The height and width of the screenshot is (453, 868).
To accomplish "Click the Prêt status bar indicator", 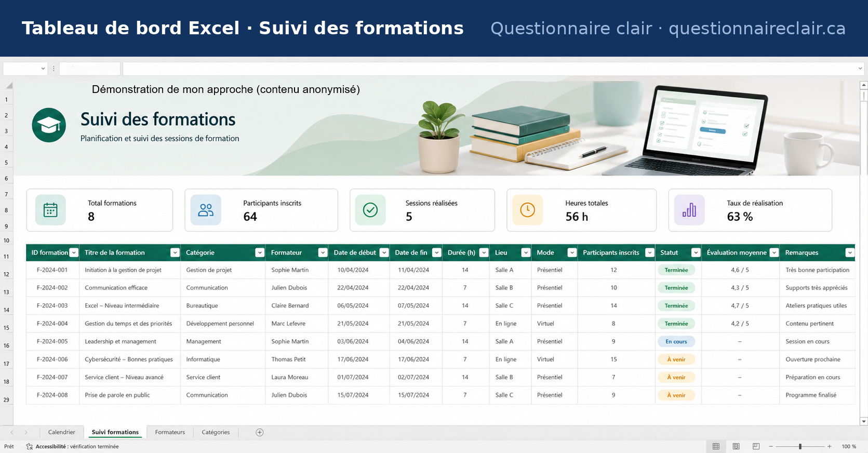I will (9, 446).
